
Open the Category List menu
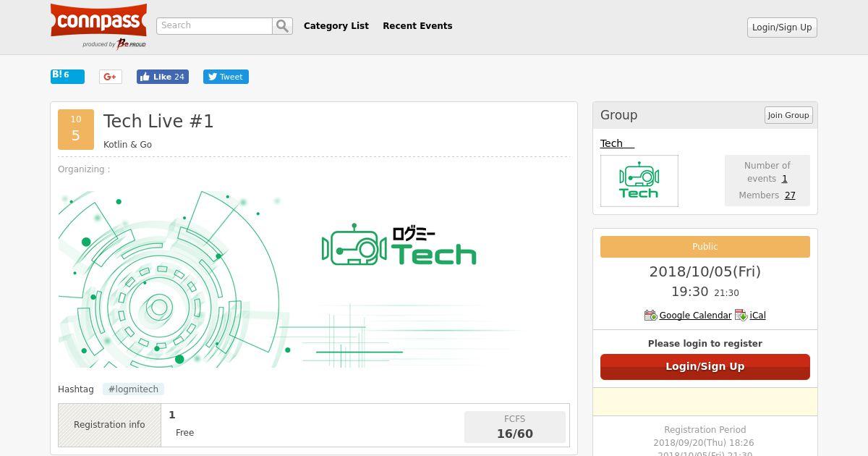pyautogui.click(x=336, y=26)
